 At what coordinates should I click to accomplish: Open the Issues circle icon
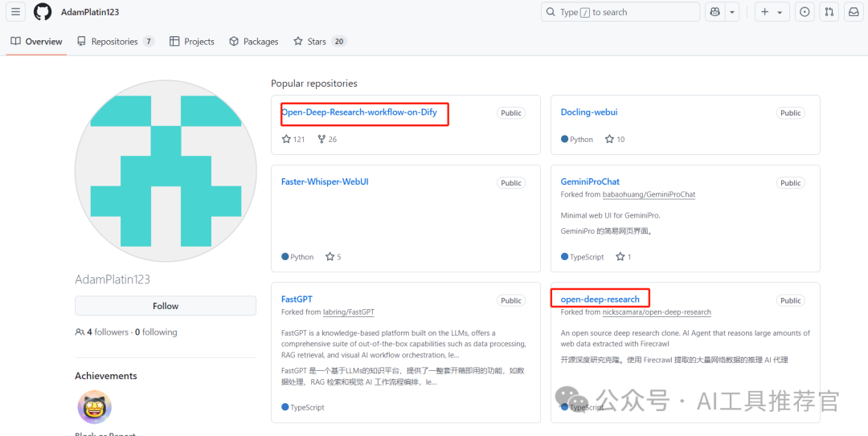[805, 11]
